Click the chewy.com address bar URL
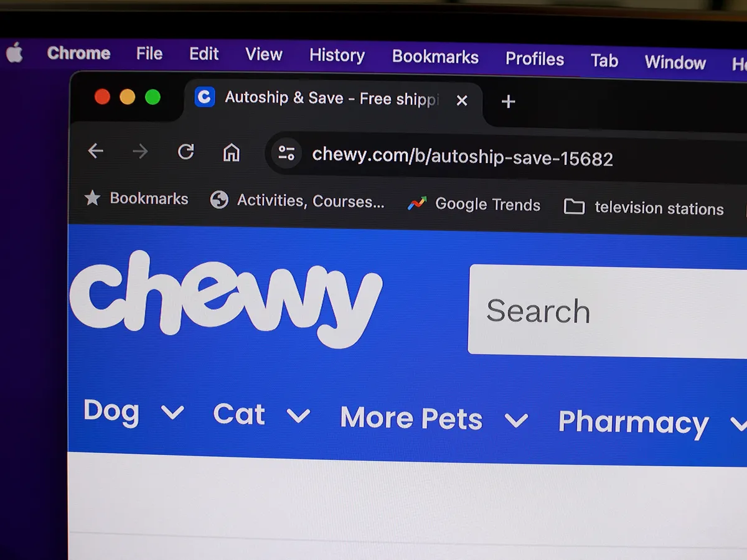The width and height of the screenshot is (747, 560). pyautogui.click(x=463, y=157)
